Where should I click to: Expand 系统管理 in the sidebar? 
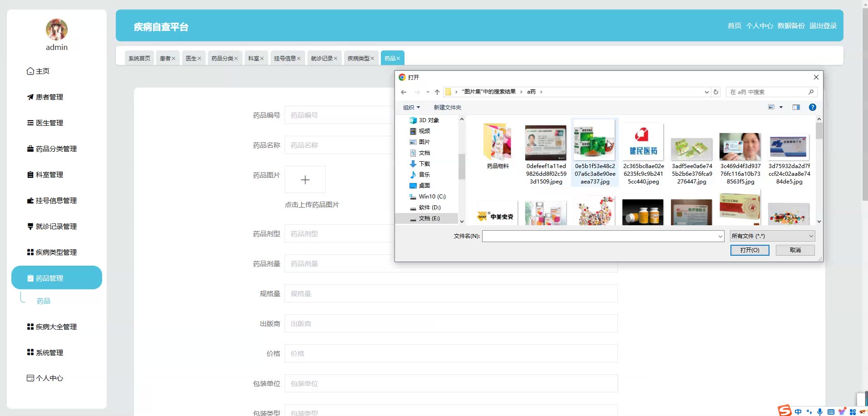coord(45,352)
